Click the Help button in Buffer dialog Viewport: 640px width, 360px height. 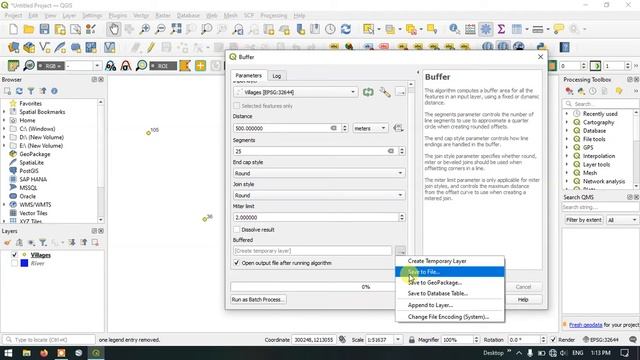(523, 300)
